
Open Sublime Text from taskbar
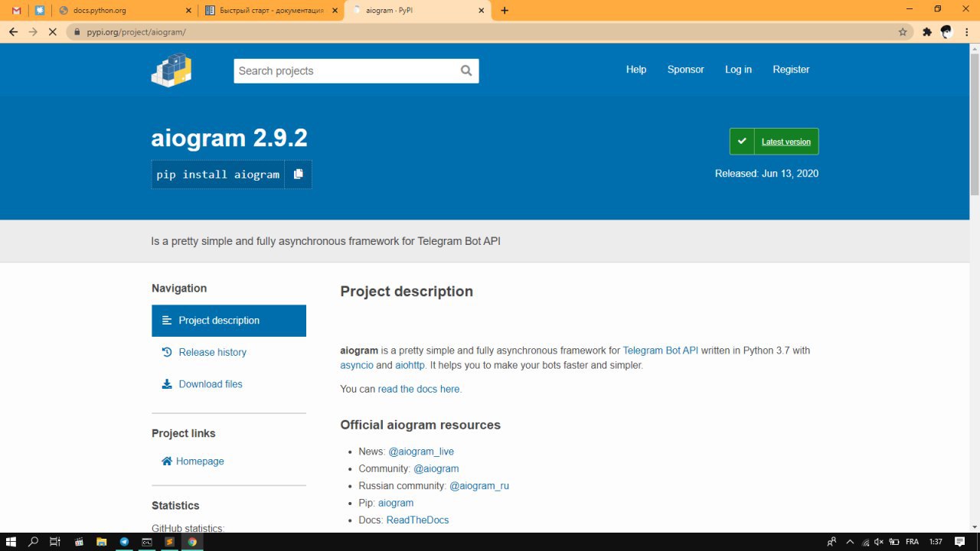[x=169, y=542]
